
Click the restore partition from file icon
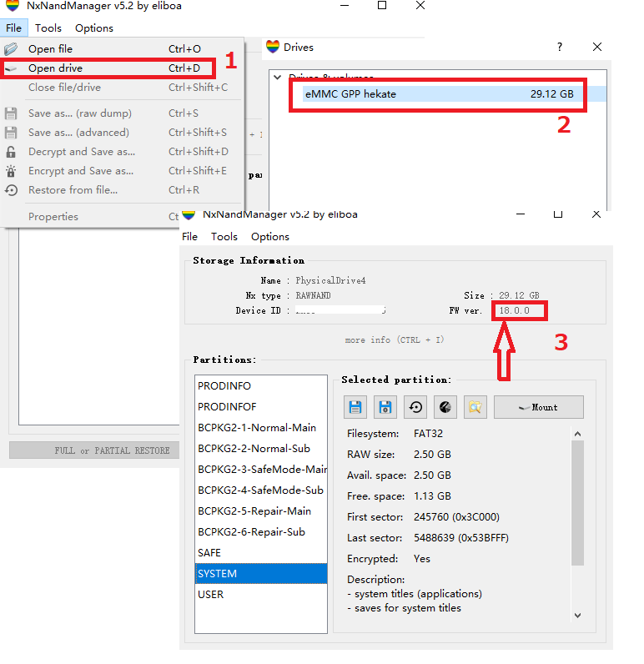[415, 407]
